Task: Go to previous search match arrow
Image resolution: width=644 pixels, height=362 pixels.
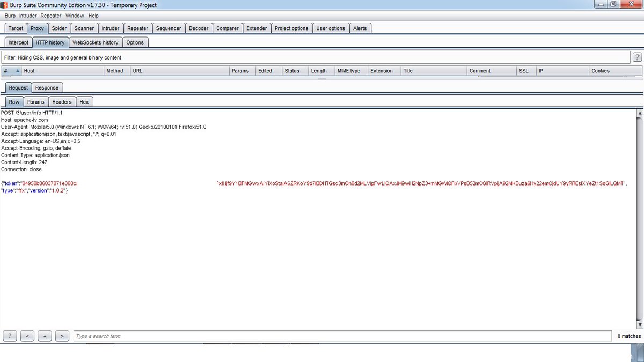Action: click(x=27, y=336)
